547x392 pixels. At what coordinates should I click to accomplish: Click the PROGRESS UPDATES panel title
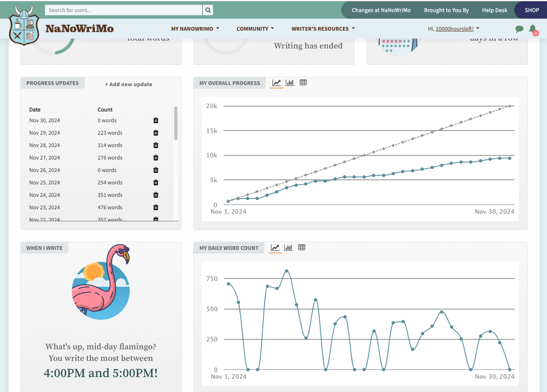click(x=53, y=83)
